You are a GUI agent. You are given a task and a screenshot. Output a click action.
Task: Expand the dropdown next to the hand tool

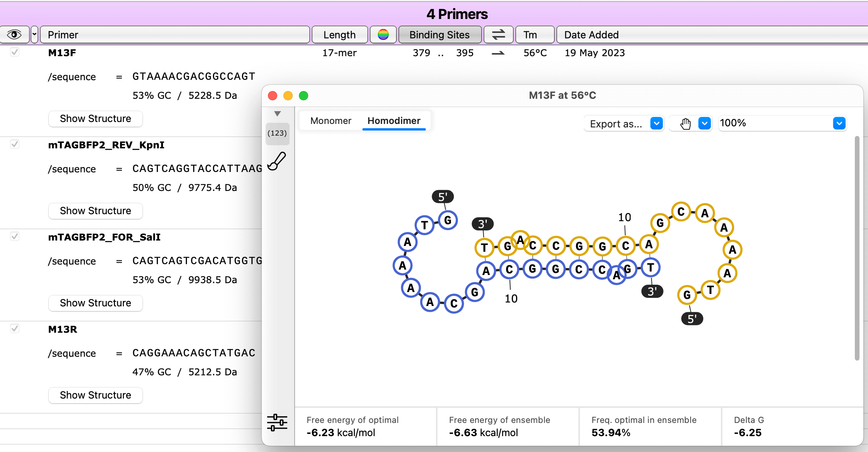[705, 123]
